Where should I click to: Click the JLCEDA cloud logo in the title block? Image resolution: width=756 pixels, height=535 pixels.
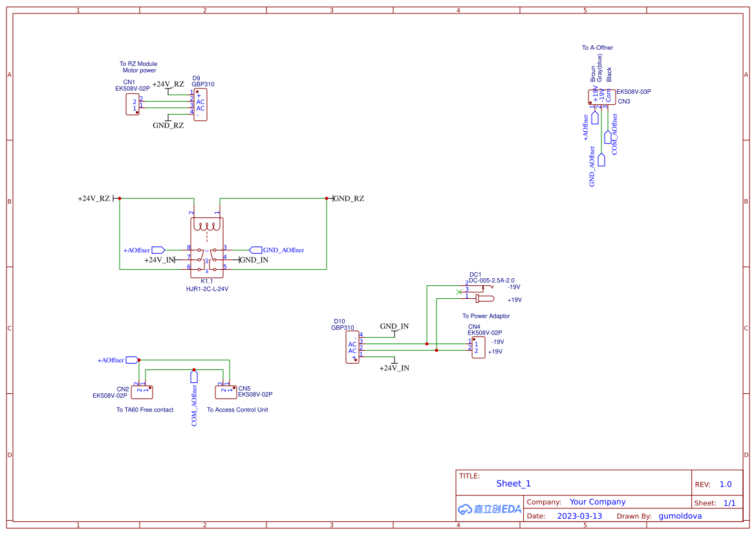pyautogui.click(x=488, y=509)
